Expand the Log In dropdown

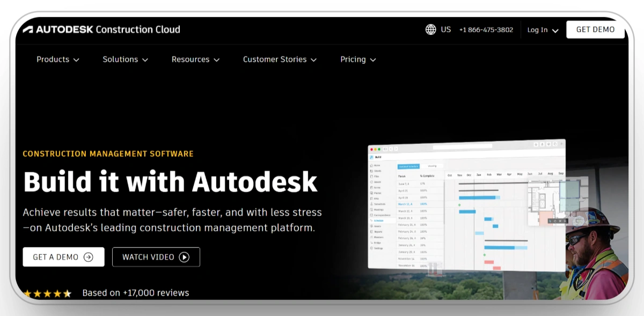(x=543, y=30)
